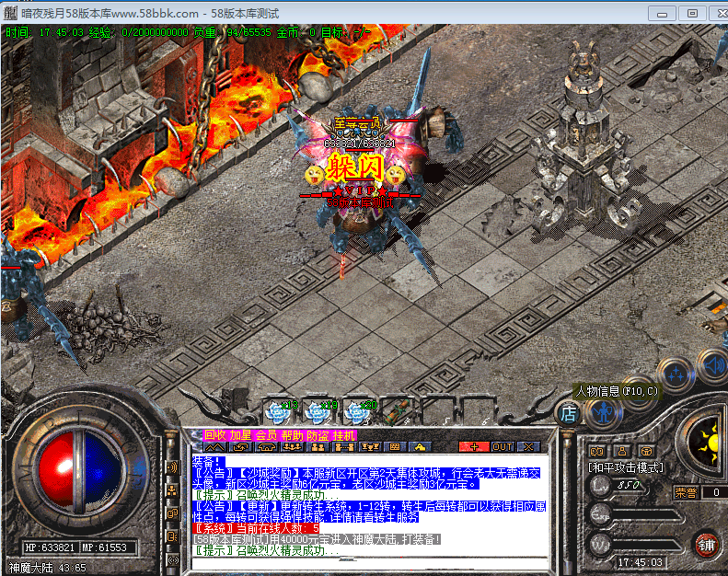Click the 至尊会员 title above character

[x=357, y=123]
